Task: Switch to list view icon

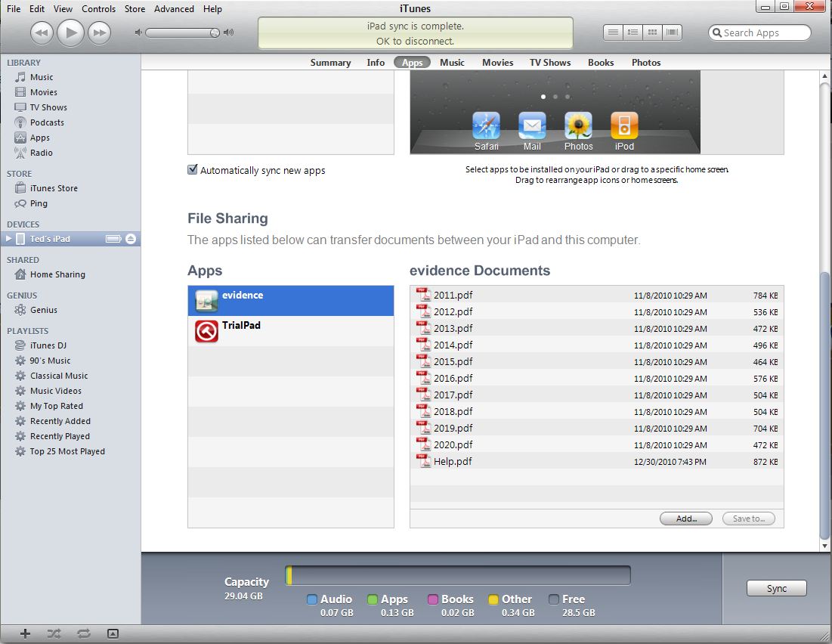Action: click(x=613, y=33)
